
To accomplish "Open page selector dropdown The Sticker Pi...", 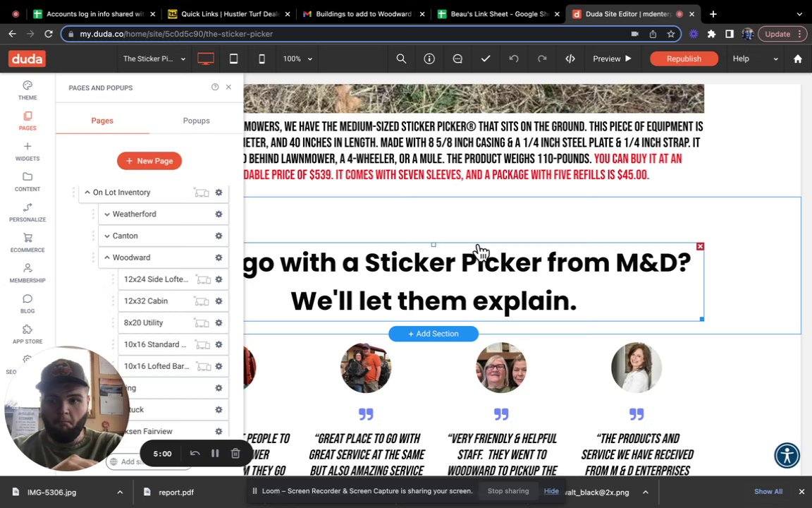I will click(x=154, y=59).
